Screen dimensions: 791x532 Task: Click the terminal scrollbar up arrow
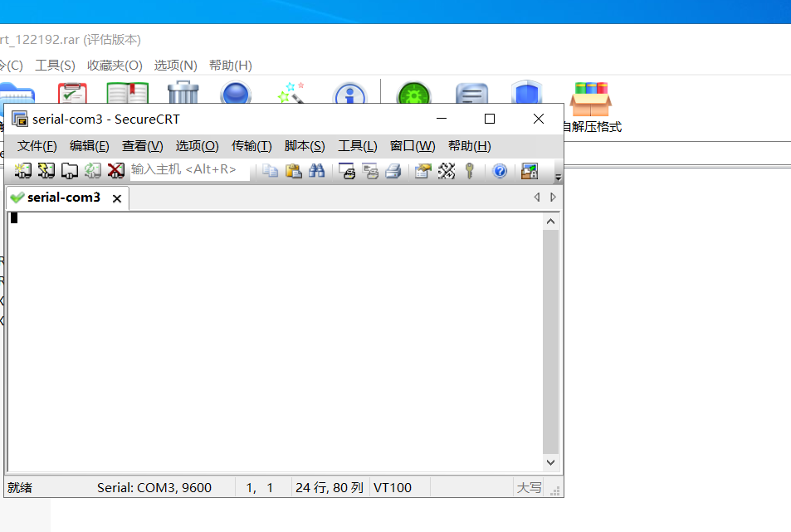551,222
